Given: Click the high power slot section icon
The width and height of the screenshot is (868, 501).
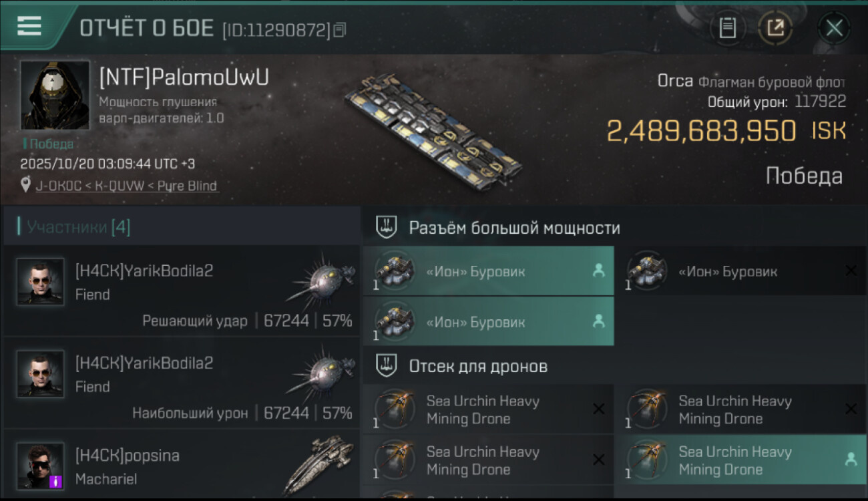Looking at the screenshot, I should coord(387,227).
